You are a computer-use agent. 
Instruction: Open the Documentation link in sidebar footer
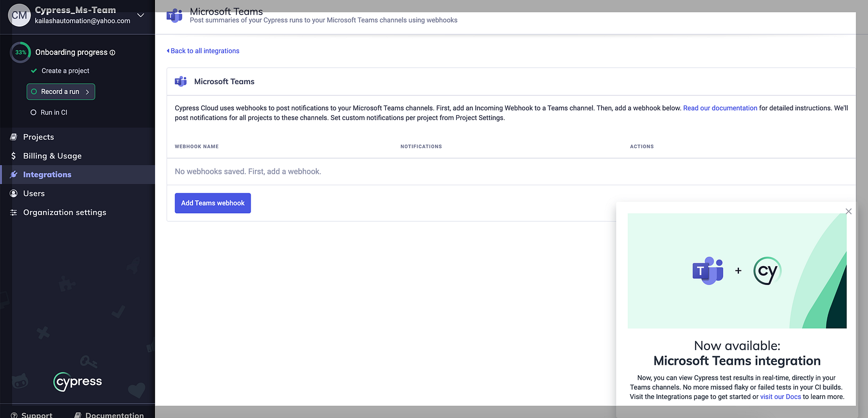click(109, 415)
